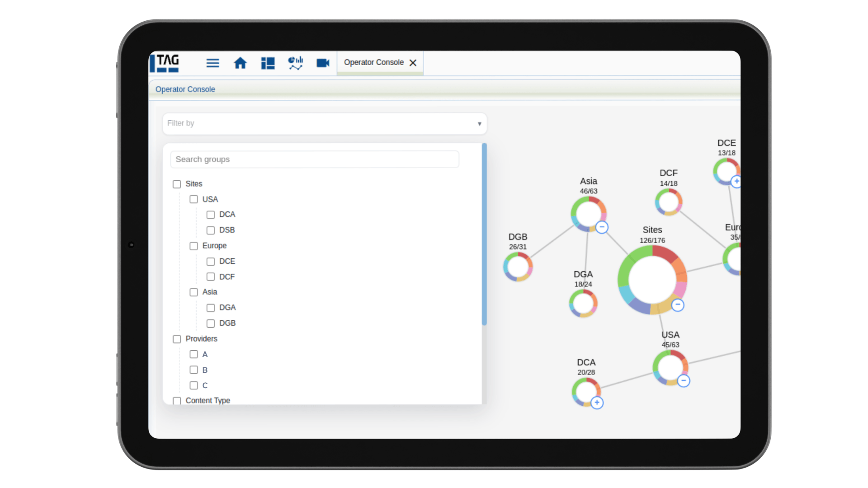Viewport: 868px width, 488px height.
Task: Collapse the Asia node minus button
Action: (602, 227)
